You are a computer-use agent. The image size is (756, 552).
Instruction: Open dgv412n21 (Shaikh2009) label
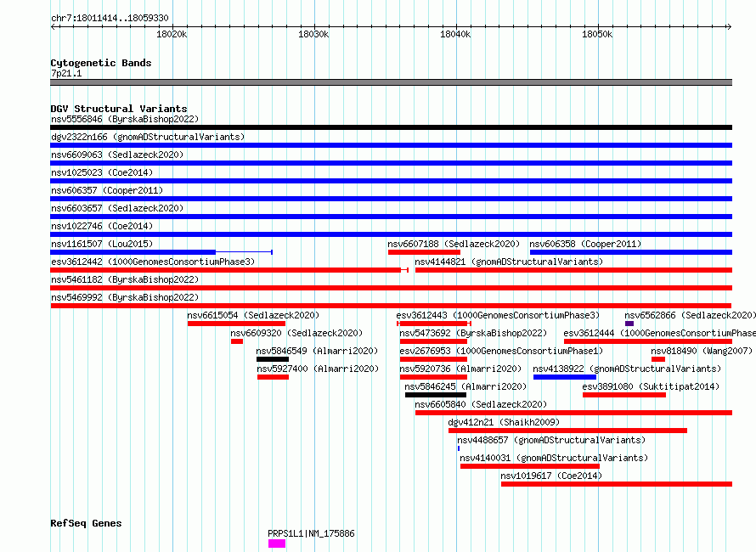[x=504, y=422]
